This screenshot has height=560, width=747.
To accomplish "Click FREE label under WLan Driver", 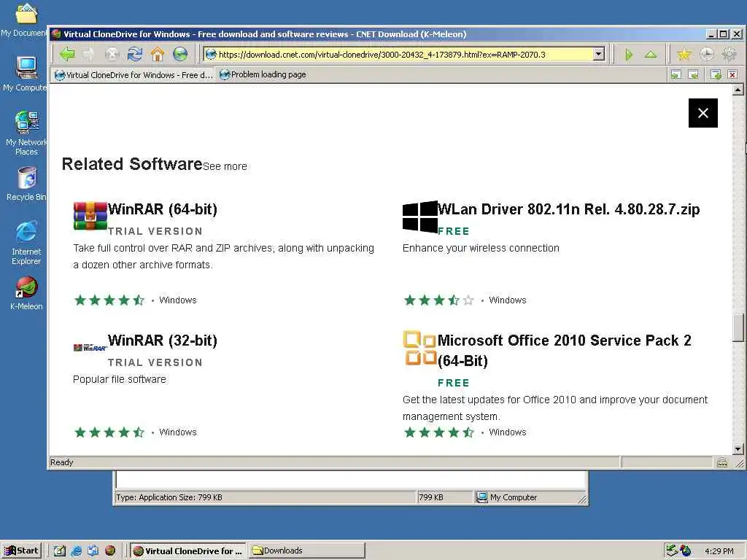I will [454, 231].
